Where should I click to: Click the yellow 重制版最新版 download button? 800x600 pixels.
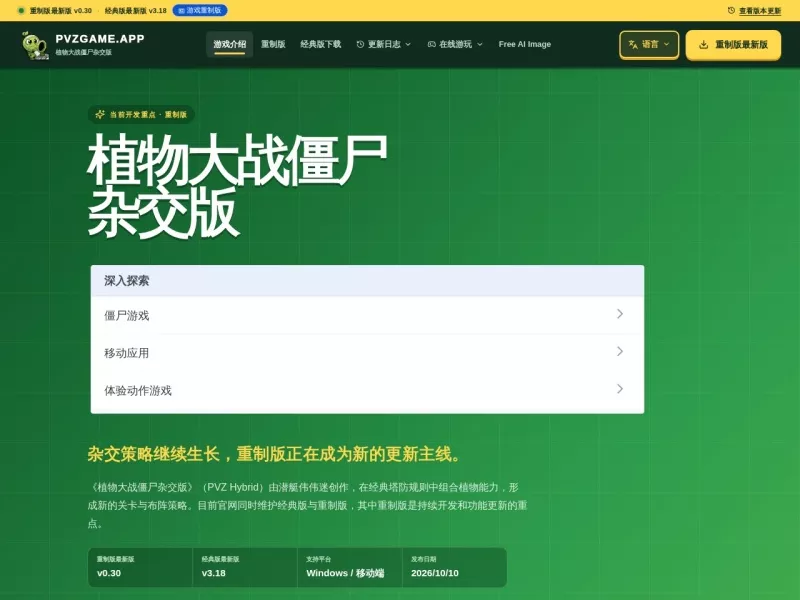point(733,45)
